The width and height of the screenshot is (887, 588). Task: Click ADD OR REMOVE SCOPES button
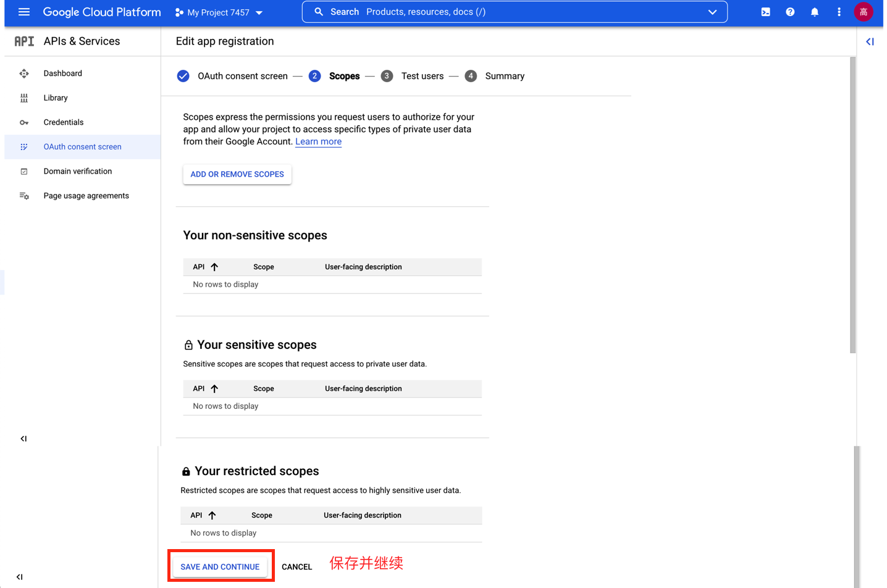coord(237,174)
